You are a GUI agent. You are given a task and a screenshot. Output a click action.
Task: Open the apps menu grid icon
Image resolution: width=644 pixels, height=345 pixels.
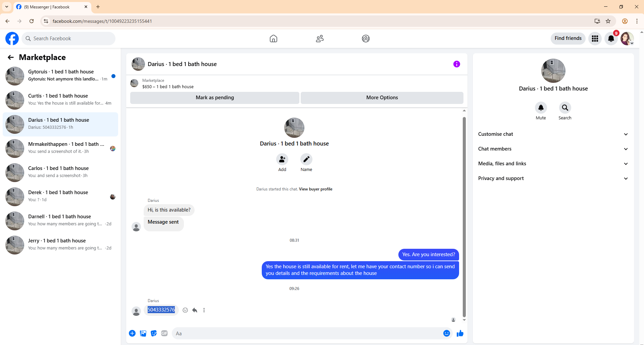click(595, 39)
